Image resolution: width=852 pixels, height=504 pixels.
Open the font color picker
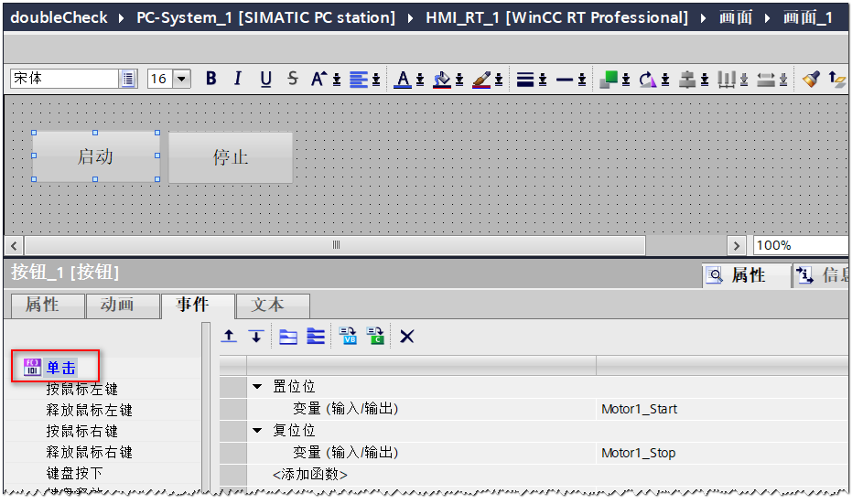[x=404, y=80]
